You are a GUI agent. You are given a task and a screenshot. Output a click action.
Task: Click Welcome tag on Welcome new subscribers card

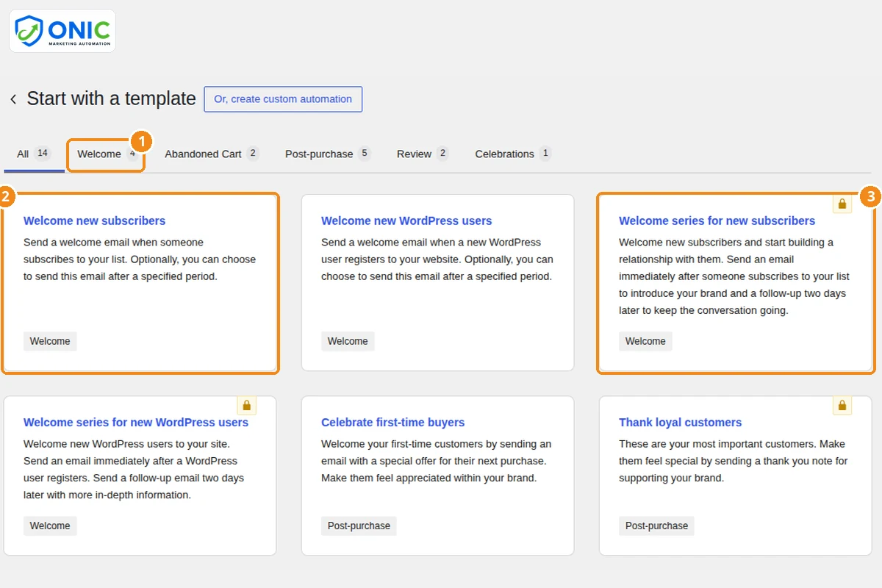click(x=50, y=341)
